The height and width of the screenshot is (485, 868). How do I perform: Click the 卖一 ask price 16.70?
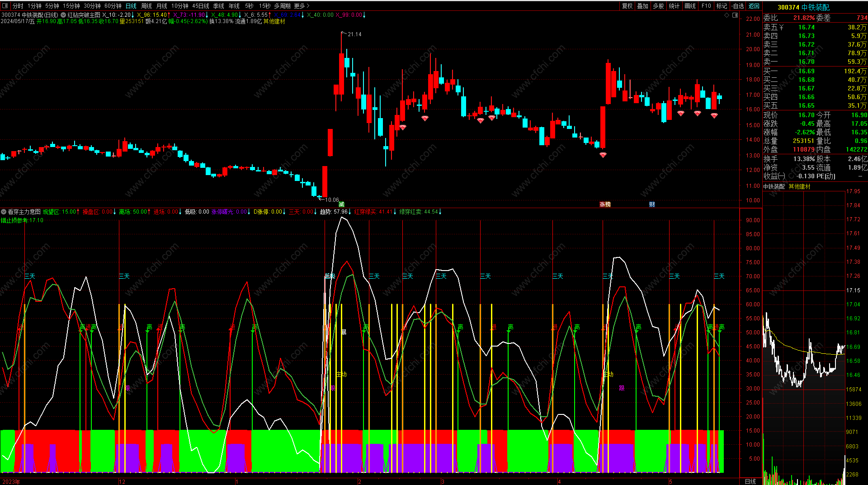(x=806, y=62)
